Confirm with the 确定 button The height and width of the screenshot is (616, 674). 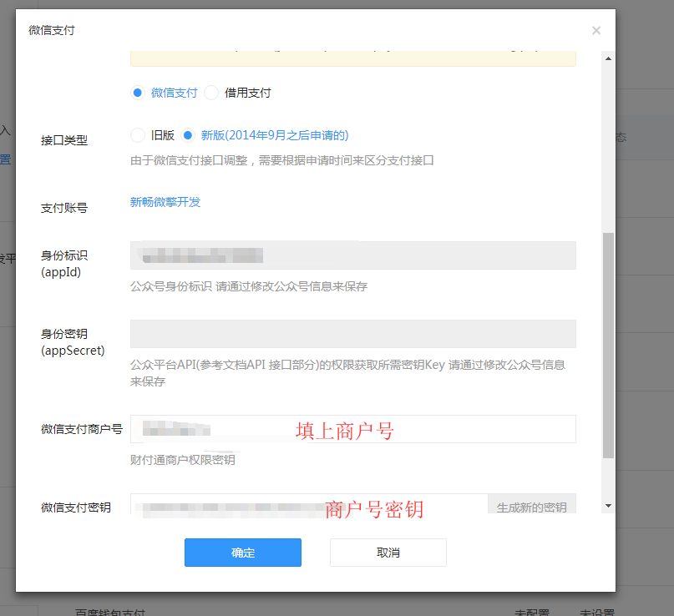[243, 553]
